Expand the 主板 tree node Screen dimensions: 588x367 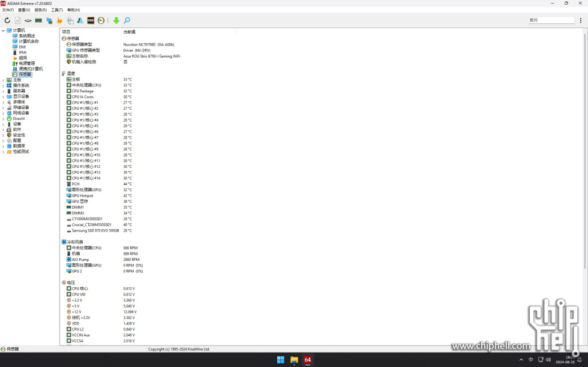coord(4,80)
